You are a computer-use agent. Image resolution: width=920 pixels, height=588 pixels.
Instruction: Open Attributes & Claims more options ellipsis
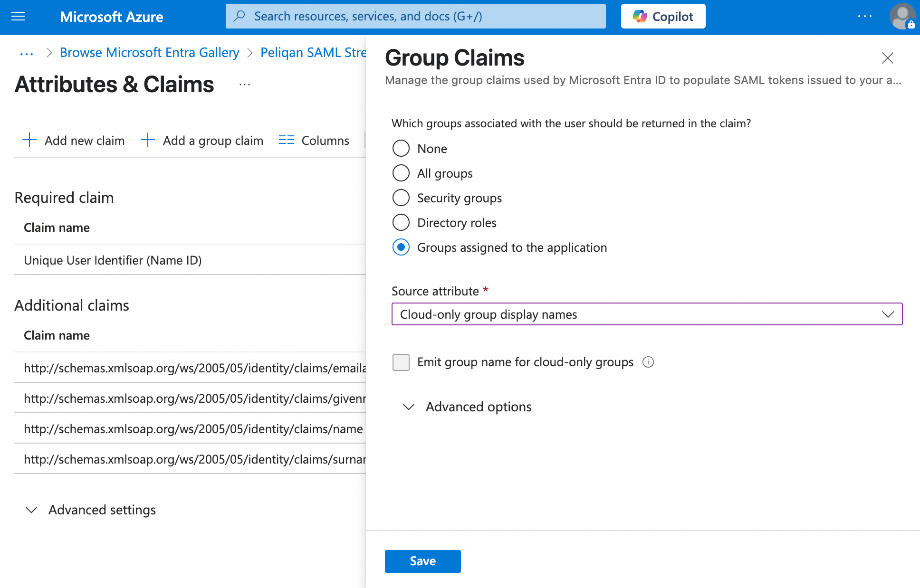coord(245,85)
